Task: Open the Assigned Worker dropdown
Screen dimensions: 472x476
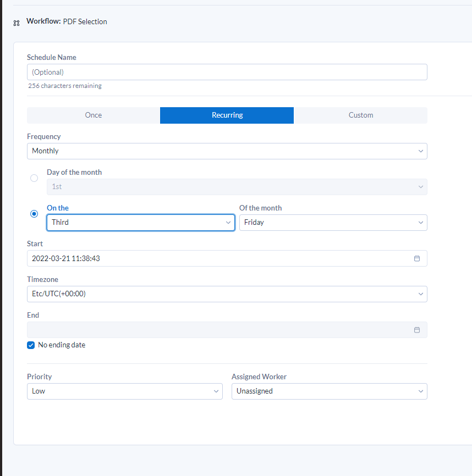Action: (x=329, y=391)
